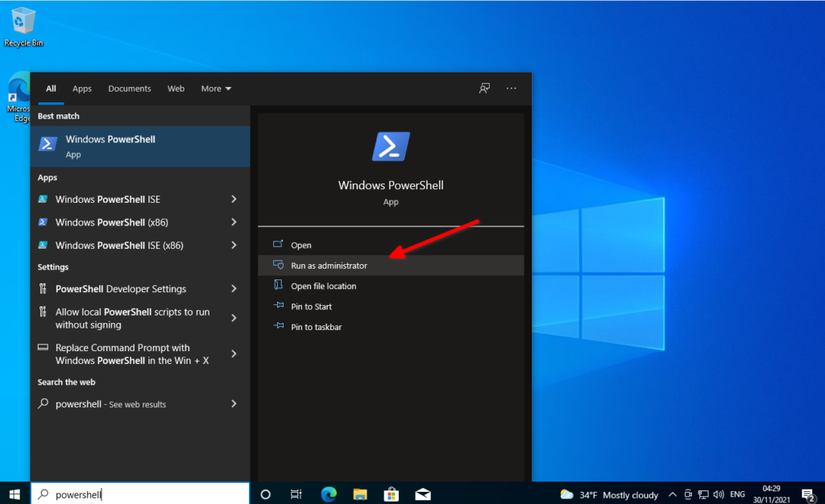Click the Run as administrator shield icon

point(278,265)
